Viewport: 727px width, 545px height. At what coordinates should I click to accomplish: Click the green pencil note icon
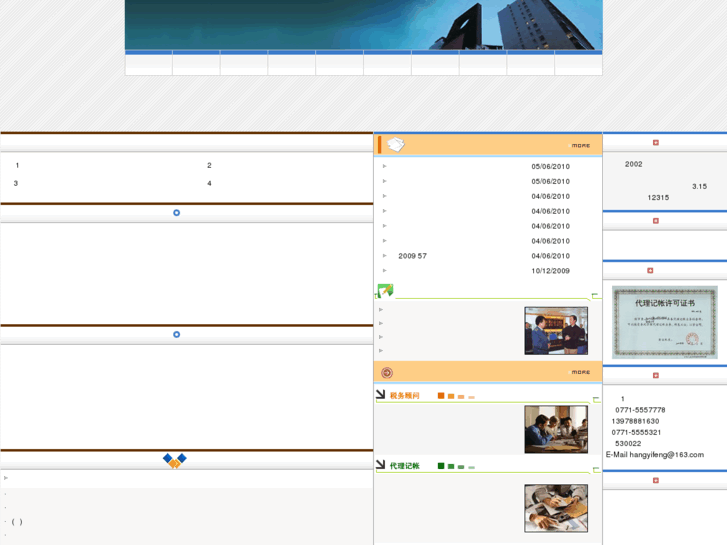point(385,291)
